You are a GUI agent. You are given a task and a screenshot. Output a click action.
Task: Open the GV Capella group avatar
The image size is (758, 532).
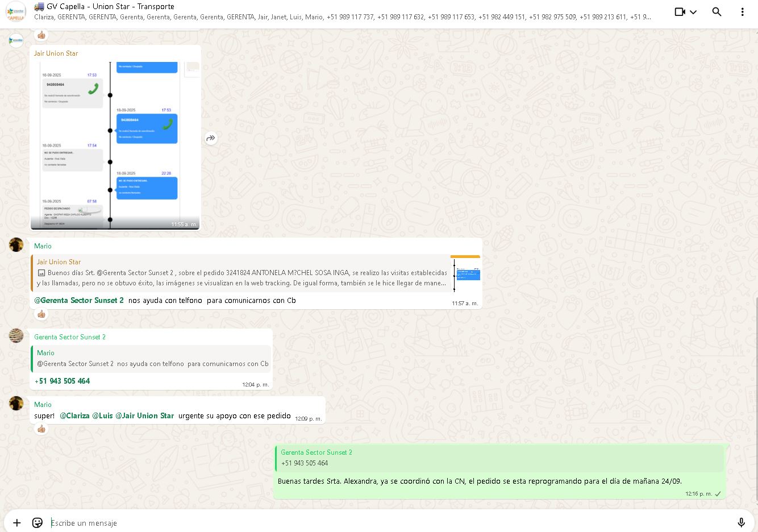pyautogui.click(x=16, y=12)
